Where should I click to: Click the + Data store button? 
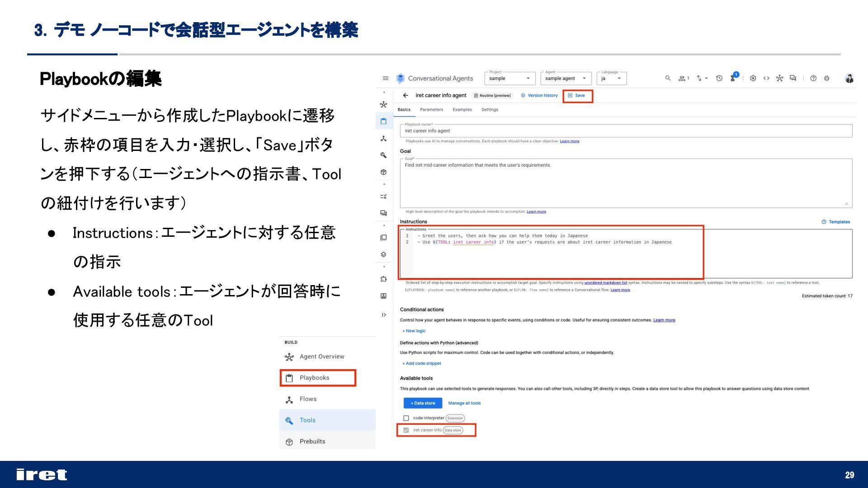pyautogui.click(x=423, y=403)
